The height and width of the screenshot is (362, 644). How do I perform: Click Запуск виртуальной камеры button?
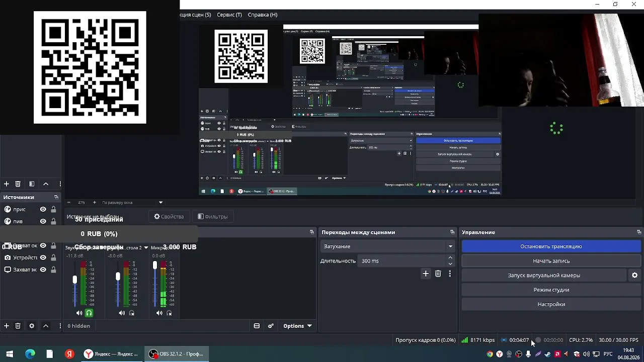544,276
